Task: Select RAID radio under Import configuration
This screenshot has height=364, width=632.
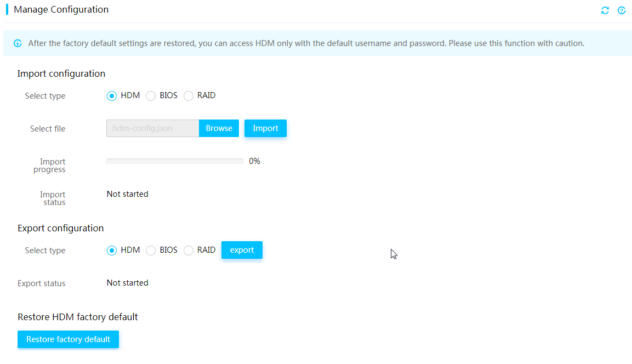Action: (x=188, y=96)
